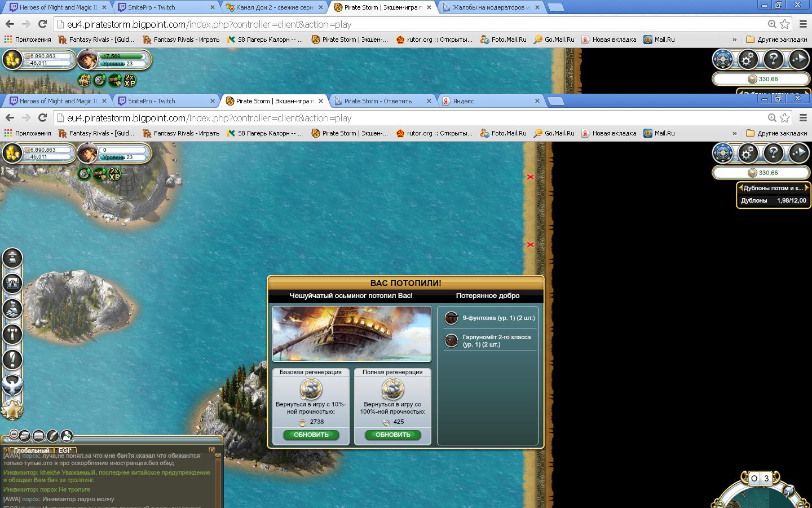Image resolution: width=812 pixels, height=508 pixels.
Task: Click help question mark in back window
Action: (773, 59)
